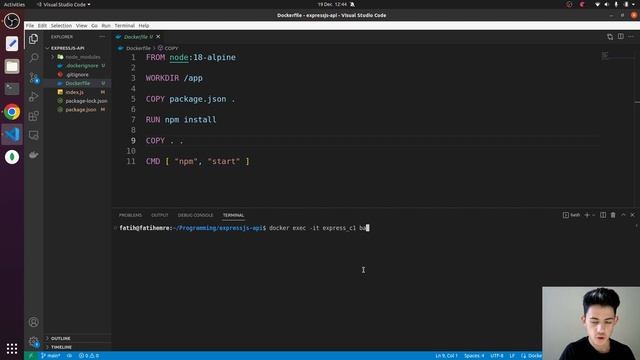Open the Terminal menu
640x360 pixels.
click(x=124, y=25)
